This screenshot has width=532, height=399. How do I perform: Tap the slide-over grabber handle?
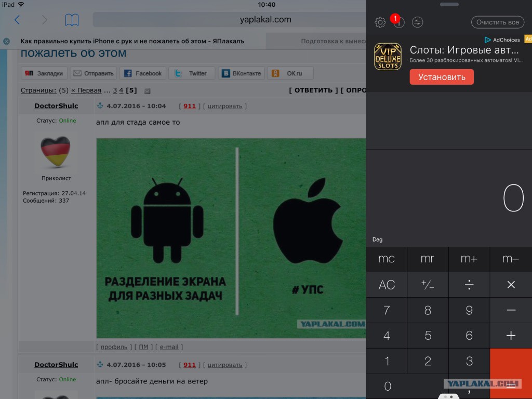449,4
